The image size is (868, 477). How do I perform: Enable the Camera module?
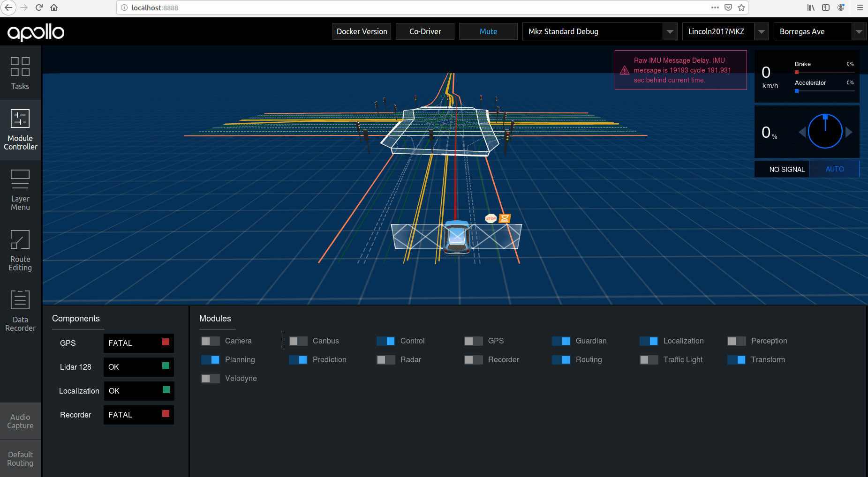[210, 341]
